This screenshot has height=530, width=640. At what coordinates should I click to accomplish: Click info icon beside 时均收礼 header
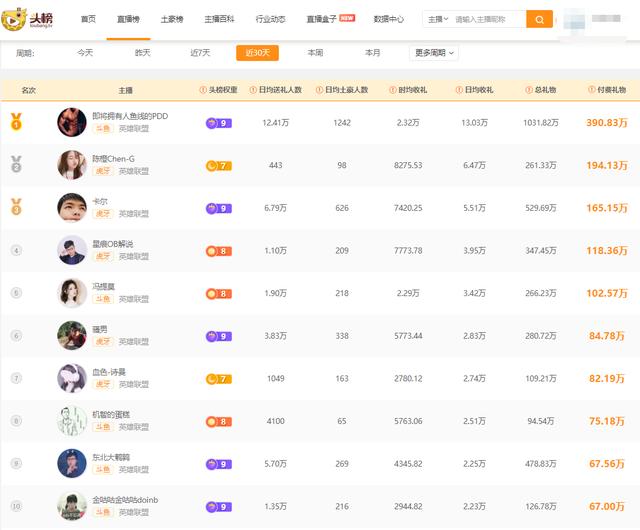coord(393,90)
